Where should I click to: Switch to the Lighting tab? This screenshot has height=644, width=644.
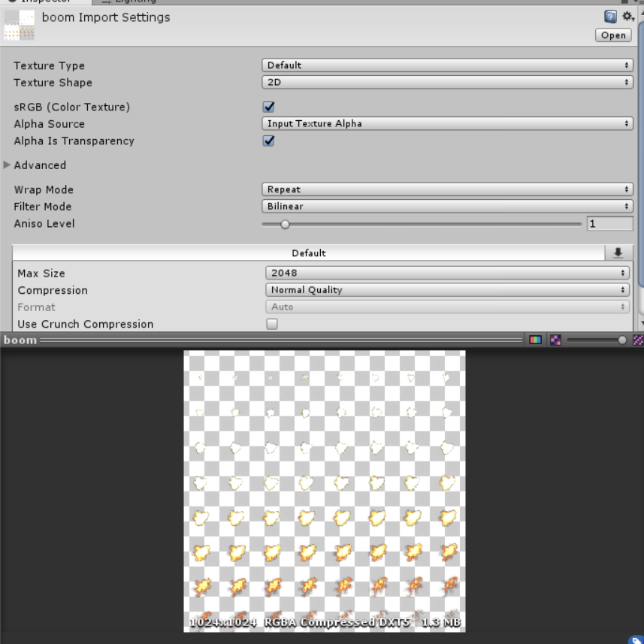(135, 2)
